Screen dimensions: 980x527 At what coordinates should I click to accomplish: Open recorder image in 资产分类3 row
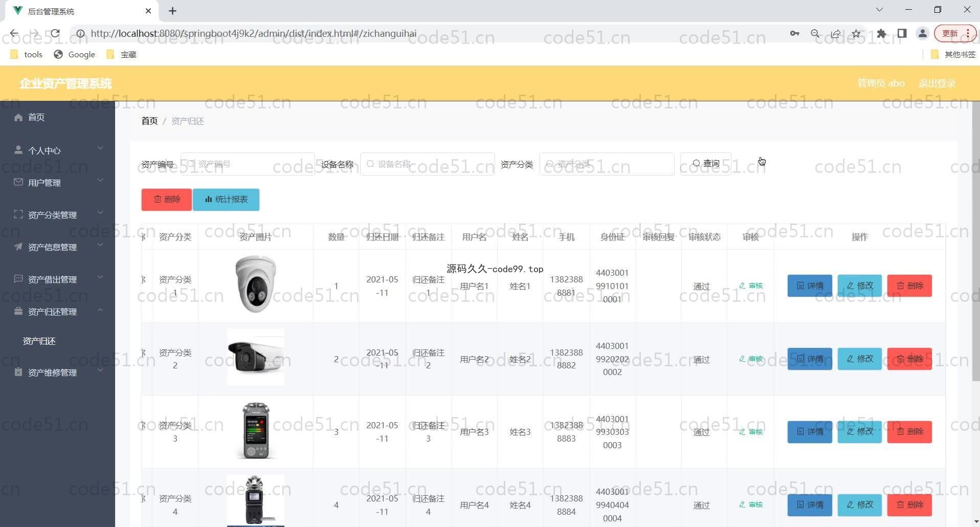pos(255,430)
